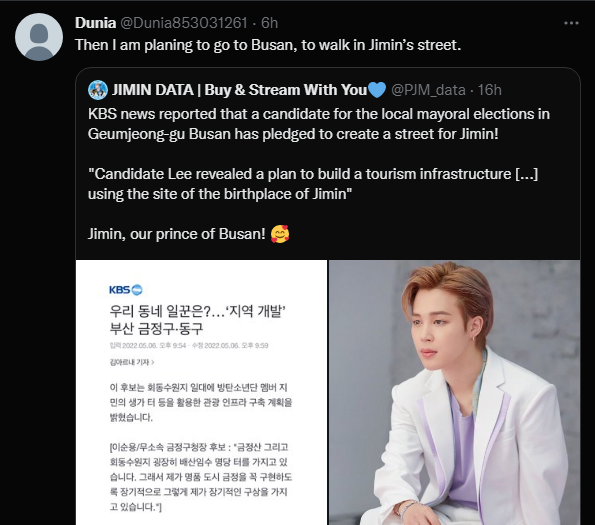
Task: Click Dunia's text about planning to visit Busan
Action: (x=268, y=45)
